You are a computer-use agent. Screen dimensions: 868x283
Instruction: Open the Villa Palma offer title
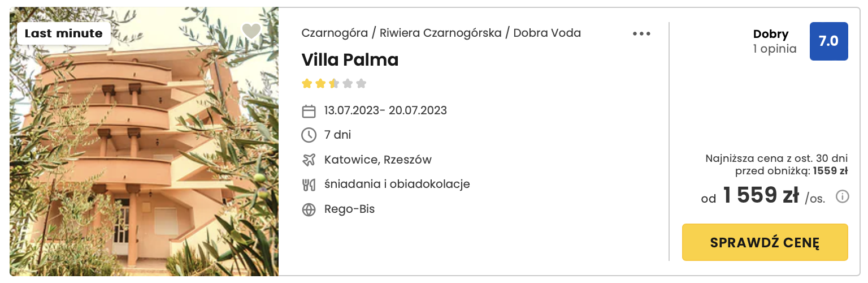(350, 60)
